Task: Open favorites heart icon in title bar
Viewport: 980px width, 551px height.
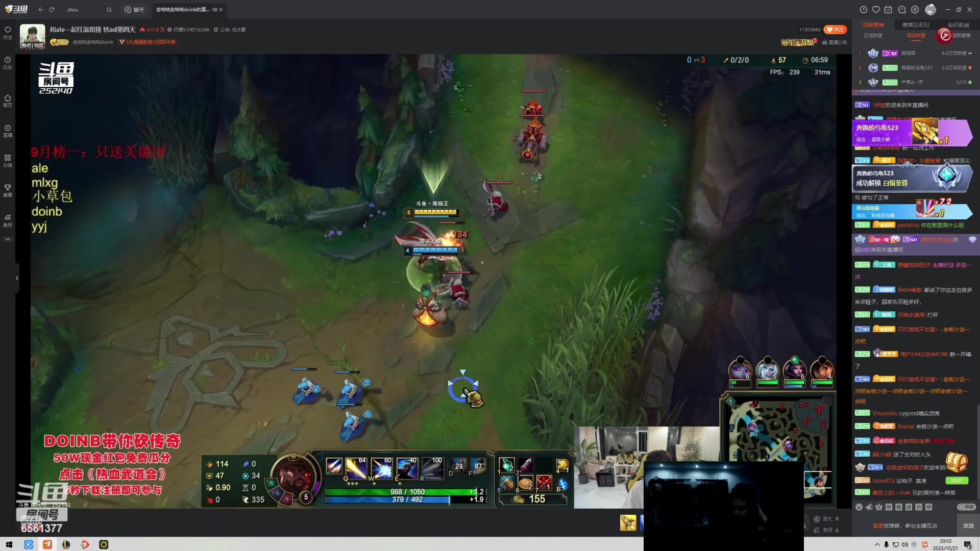Action: click(x=876, y=10)
